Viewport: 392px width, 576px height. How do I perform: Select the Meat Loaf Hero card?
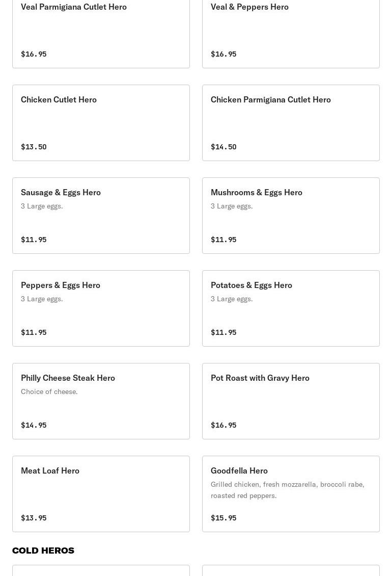point(101,493)
